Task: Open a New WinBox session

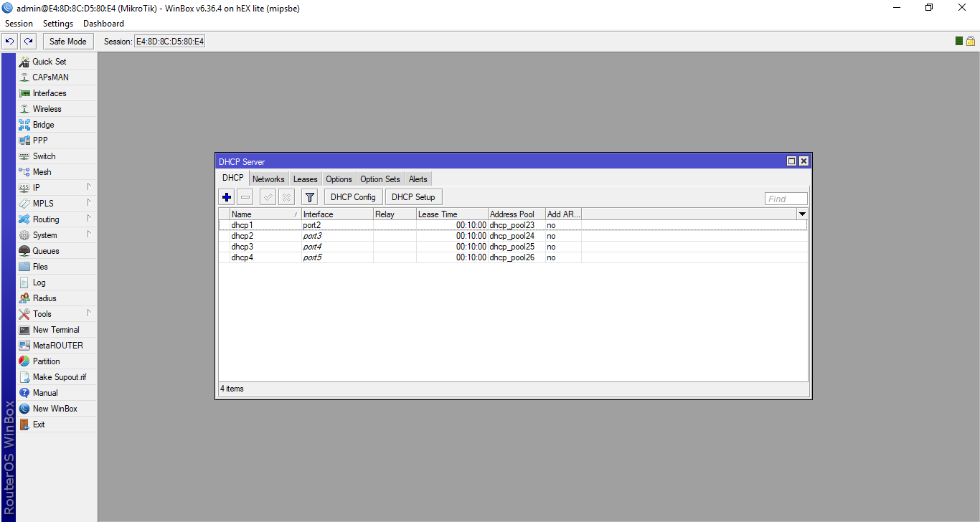Action: pos(55,409)
